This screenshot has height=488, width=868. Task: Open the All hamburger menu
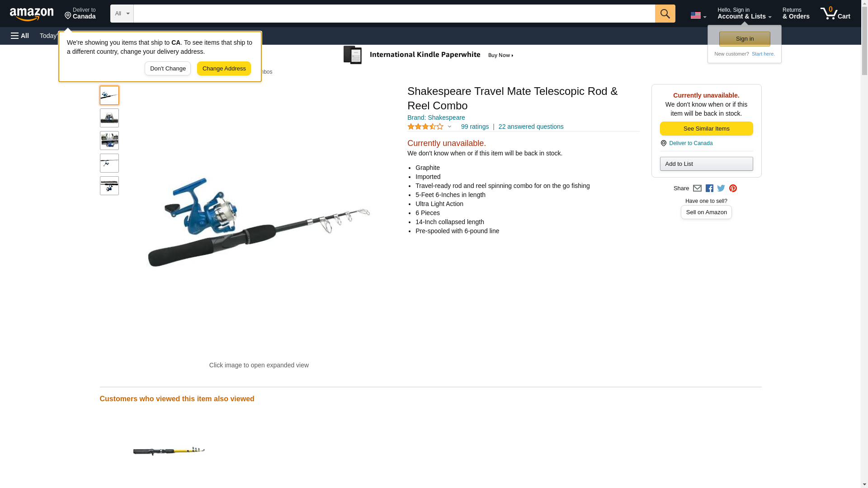click(20, 36)
